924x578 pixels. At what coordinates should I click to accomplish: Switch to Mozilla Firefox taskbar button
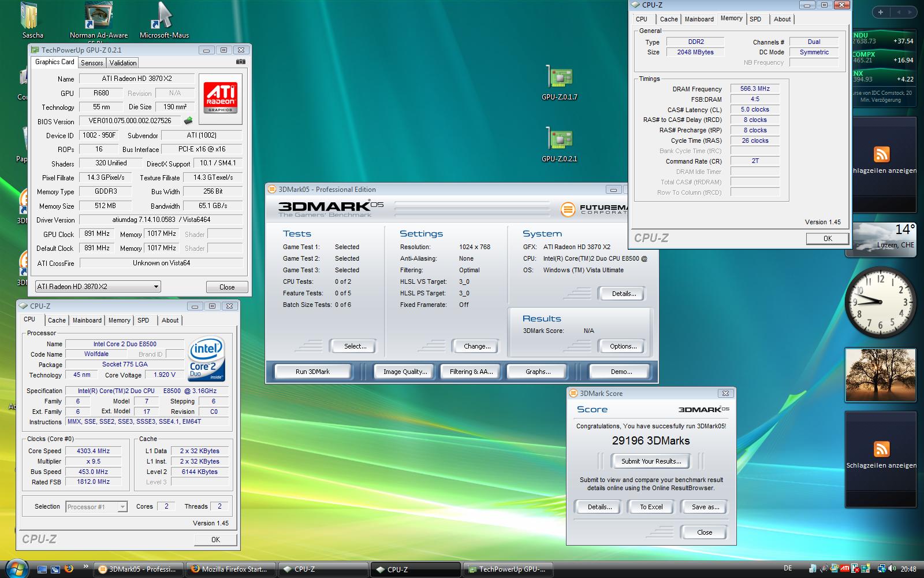pyautogui.click(x=231, y=569)
